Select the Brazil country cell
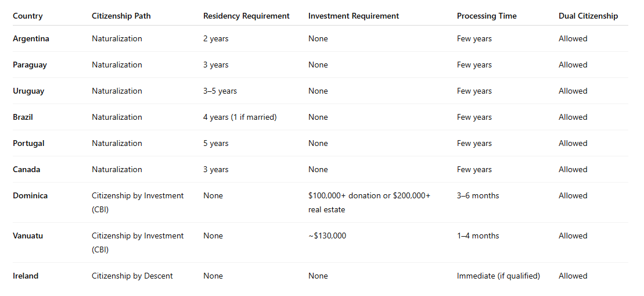This screenshot has width=644, height=296. click(23, 117)
